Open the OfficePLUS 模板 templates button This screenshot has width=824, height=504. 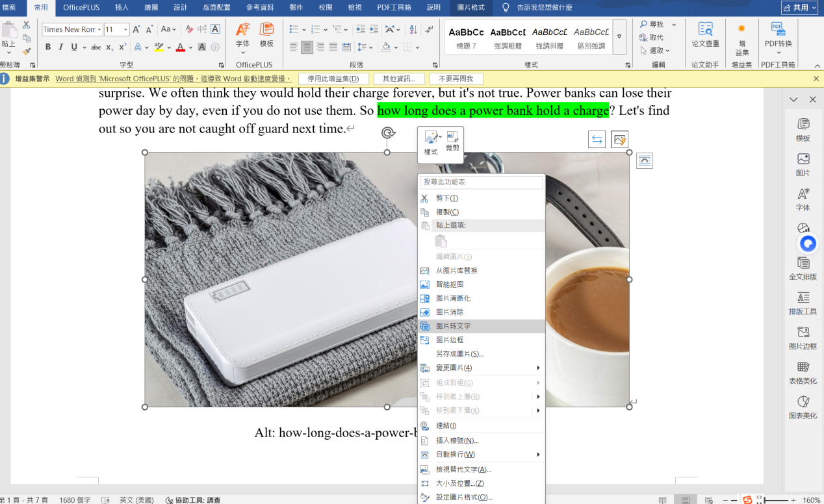click(x=266, y=35)
